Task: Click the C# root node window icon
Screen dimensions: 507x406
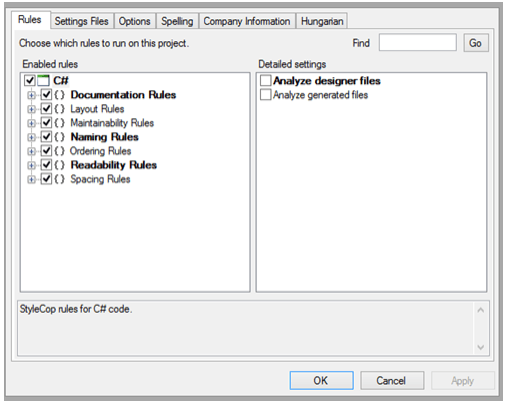Action: (x=44, y=80)
